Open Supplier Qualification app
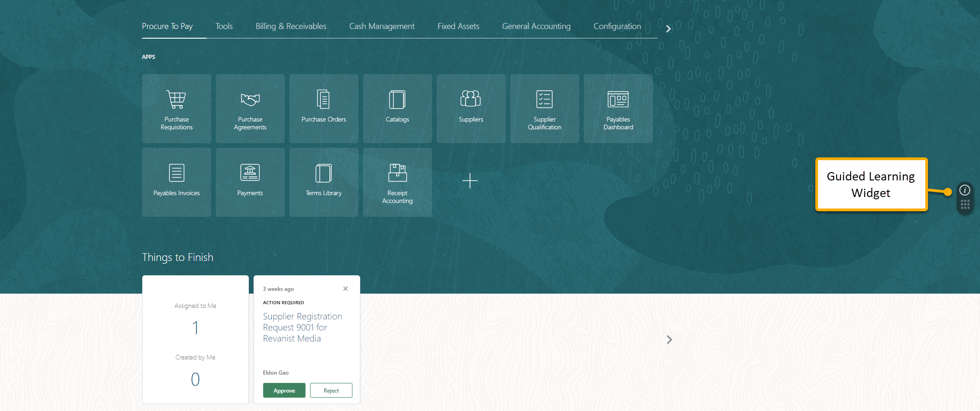This screenshot has width=980, height=411. pos(544,109)
